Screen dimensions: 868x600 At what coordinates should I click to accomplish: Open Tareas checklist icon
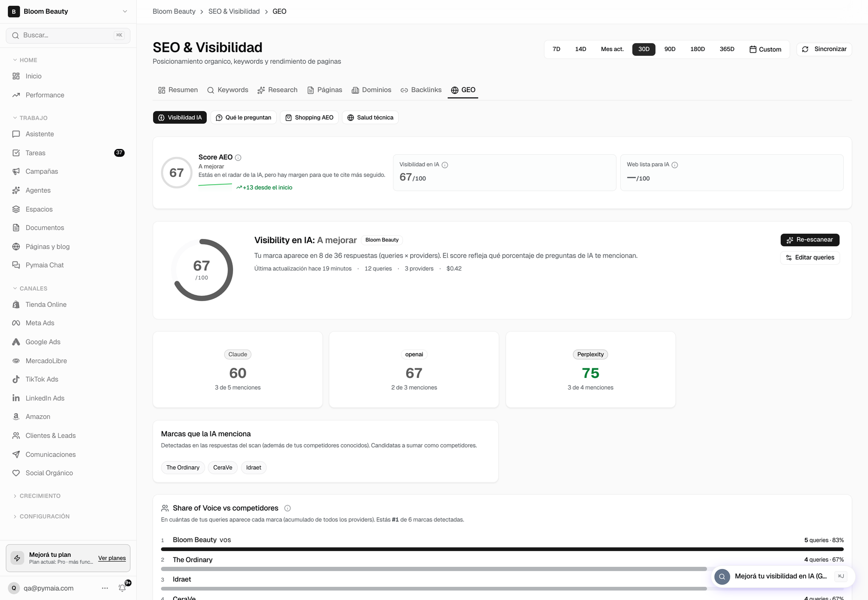pos(16,153)
